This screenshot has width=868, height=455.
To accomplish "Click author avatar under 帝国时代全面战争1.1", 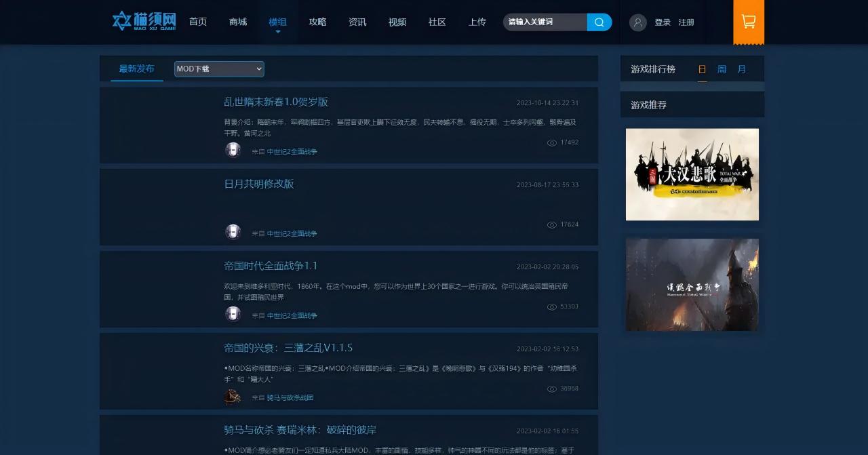I will pos(233,314).
